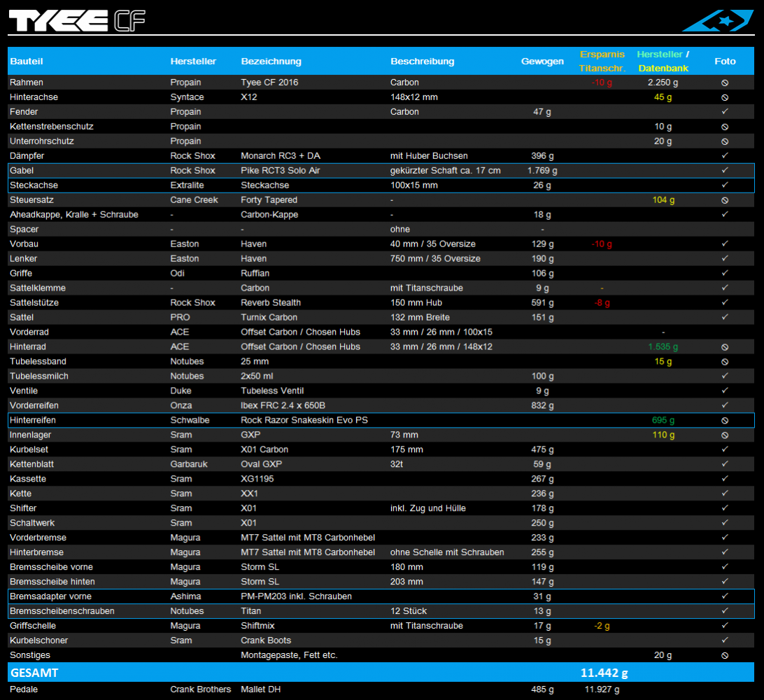The width and height of the screenshot is (764, 700).
Task: Click the Foto column header
Action: coord(725,62)
